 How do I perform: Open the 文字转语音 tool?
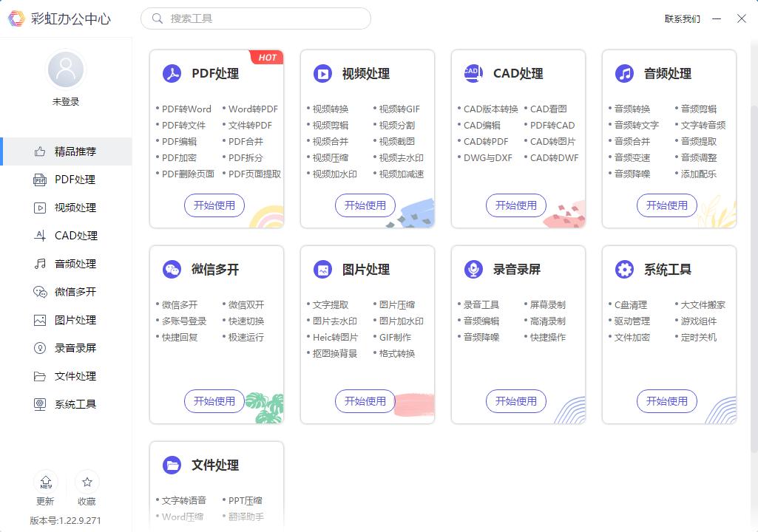[183, 499]
